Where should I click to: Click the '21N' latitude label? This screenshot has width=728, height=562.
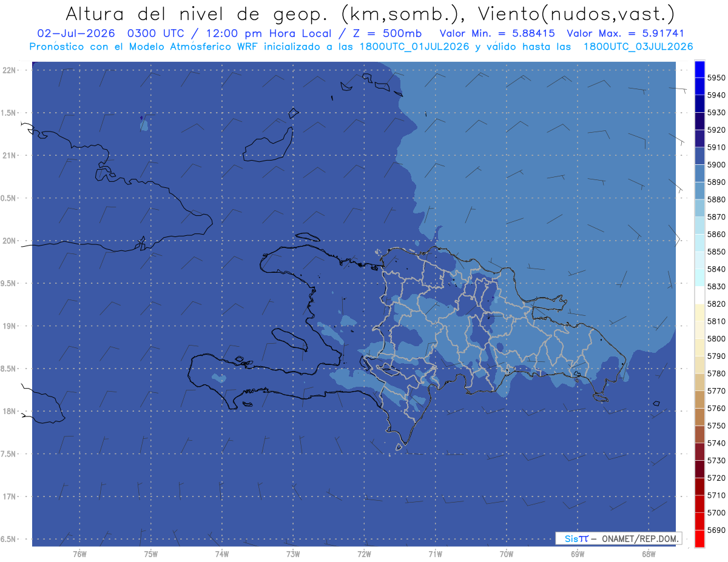click(10, 155)
